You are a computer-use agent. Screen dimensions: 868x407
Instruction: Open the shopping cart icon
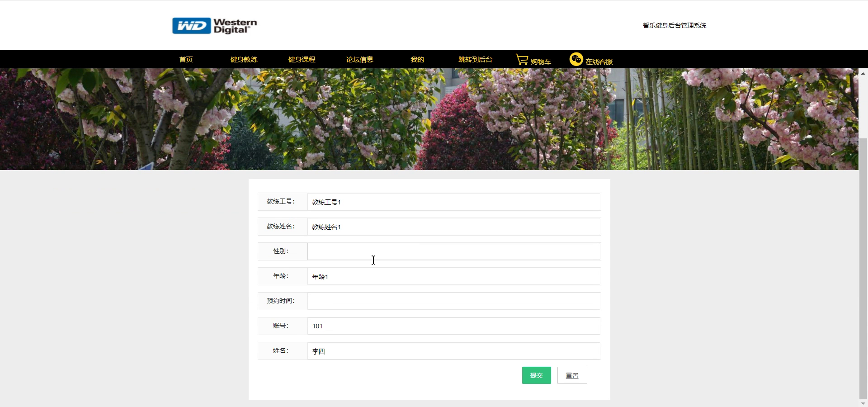(522, 60)
